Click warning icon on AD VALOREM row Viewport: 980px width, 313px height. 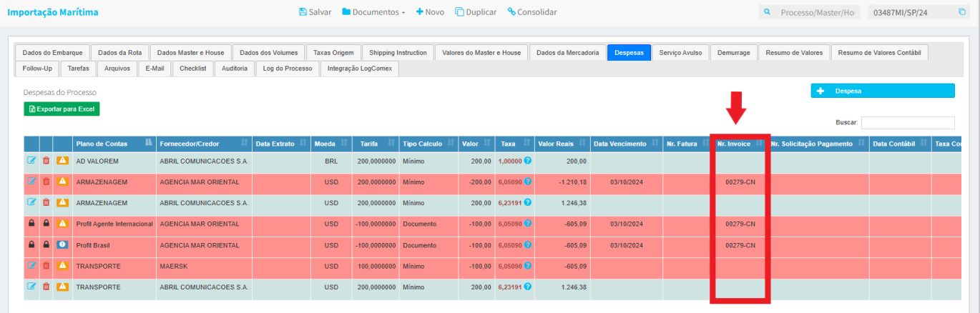tap(63, 161)
